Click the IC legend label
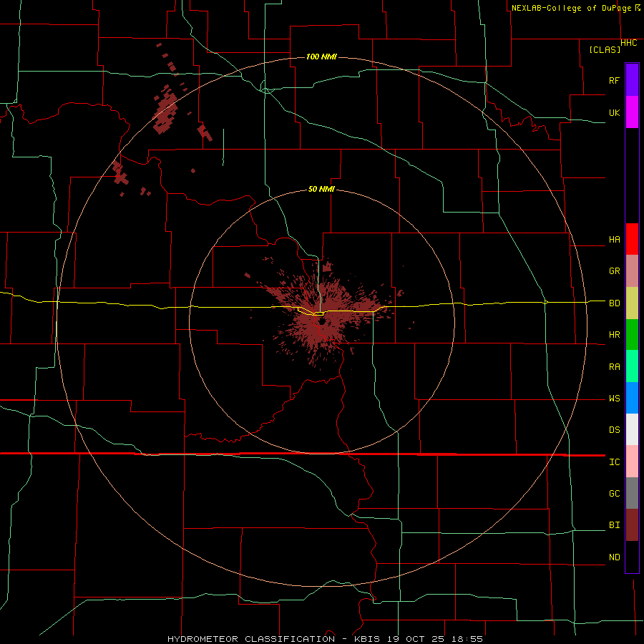644x644 pixels. tap(614, 462)
